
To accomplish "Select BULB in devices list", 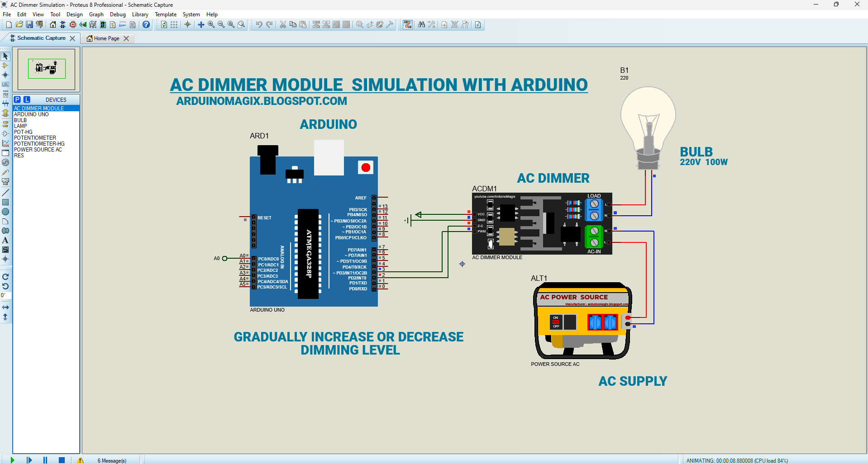I will point(46,120).
